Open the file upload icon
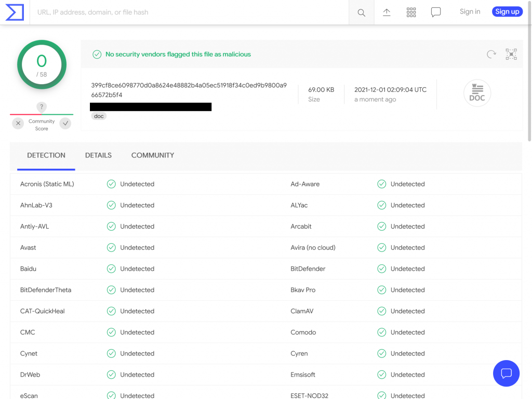 coord(387,12)
